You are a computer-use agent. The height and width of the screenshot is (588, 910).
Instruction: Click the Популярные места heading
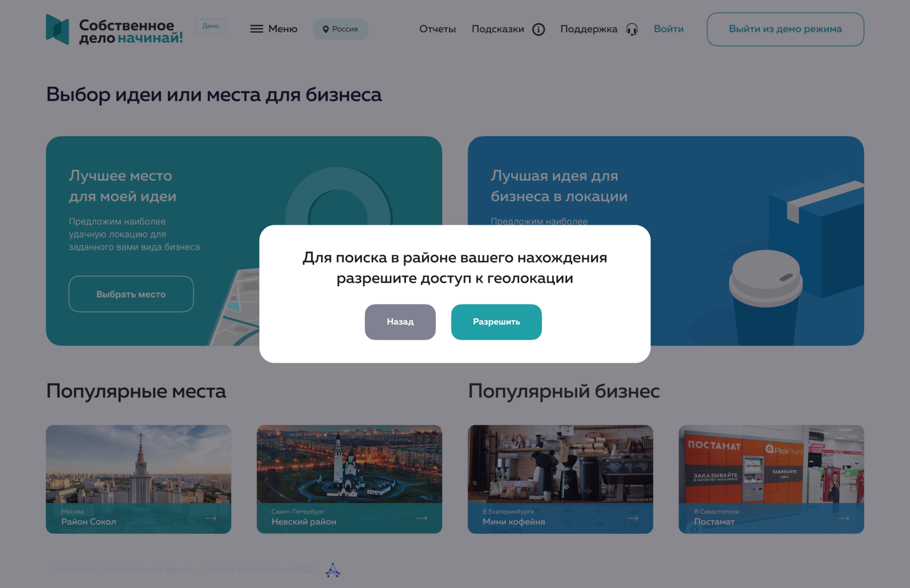[x=136, y=391]
